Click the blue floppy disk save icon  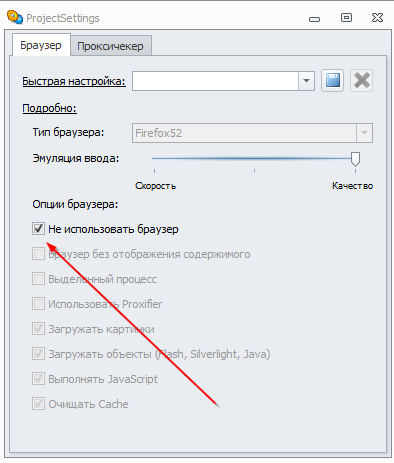tap(332, 80)
